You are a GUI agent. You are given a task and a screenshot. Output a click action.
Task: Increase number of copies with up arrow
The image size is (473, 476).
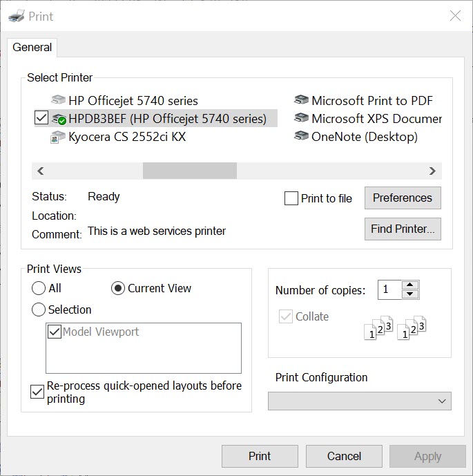tap(410, 285)
